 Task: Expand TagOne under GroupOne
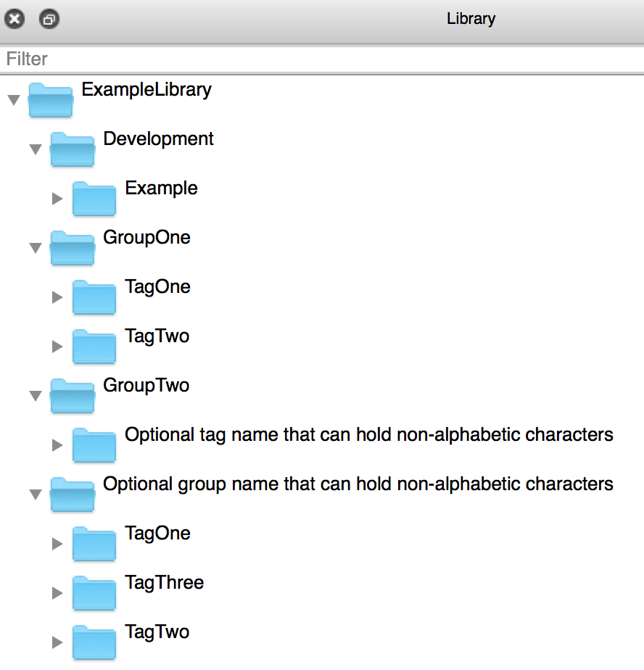[x=57, y=297]
